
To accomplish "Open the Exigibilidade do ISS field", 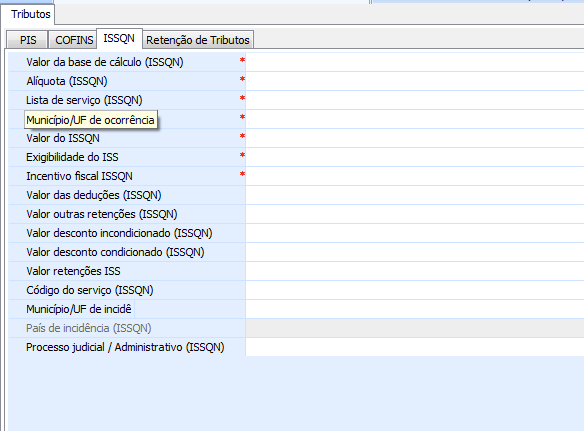I will [x=415, y=157].
